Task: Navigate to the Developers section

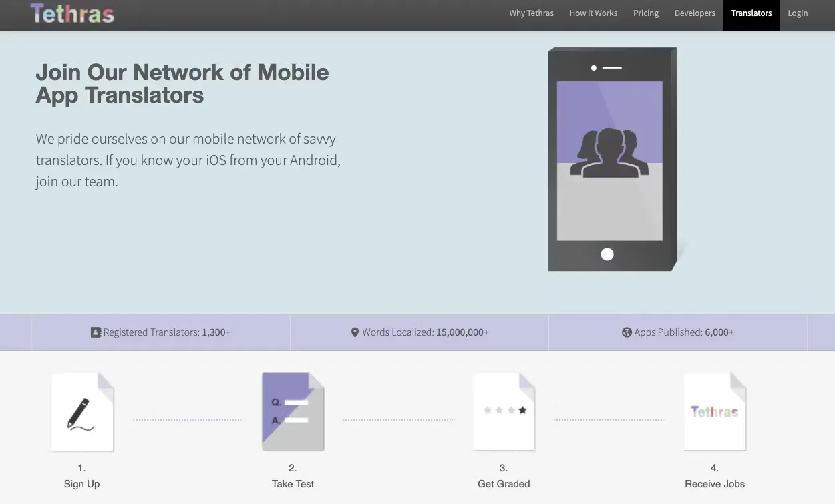Action: pyautogui.click(x=695, y=13)
